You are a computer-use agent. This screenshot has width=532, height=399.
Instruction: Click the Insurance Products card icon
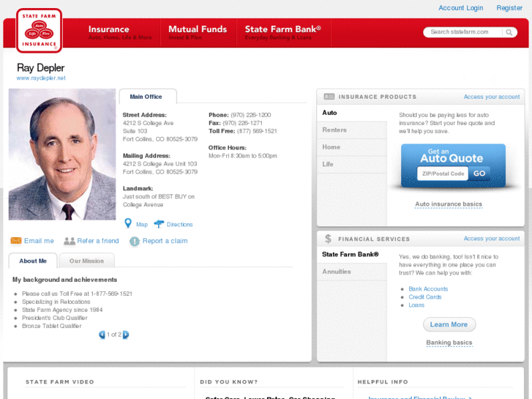point(329,97)
